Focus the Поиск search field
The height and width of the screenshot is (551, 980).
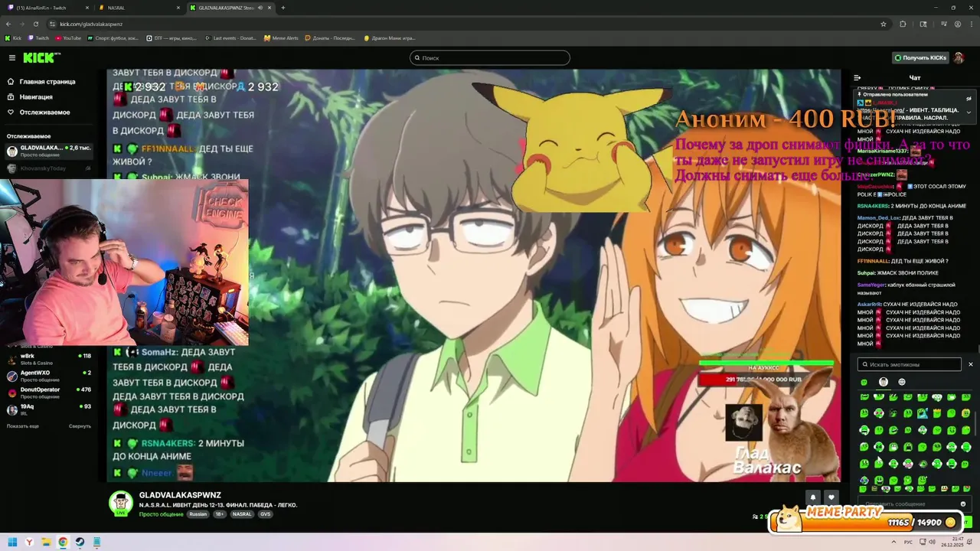pos(490,57)
